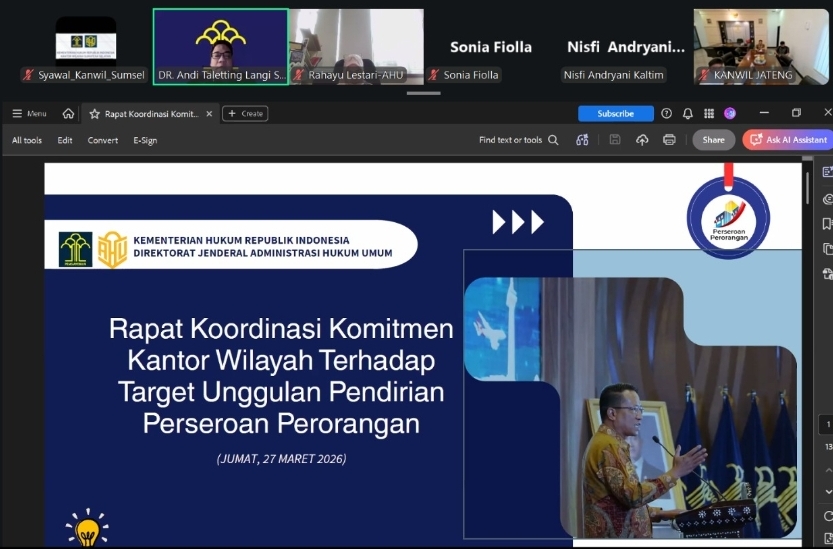Select Syawal_Kanwil_Sumsel participant video tile

86,47
